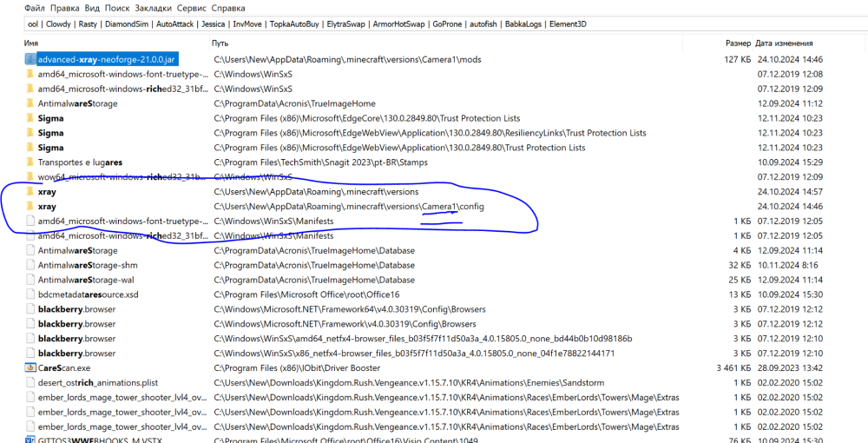The height and width of the screenshot is (443, 868).
Task: Select the advanced-xray-neoforge-21.0.0.jar file name
Action: 106,59
